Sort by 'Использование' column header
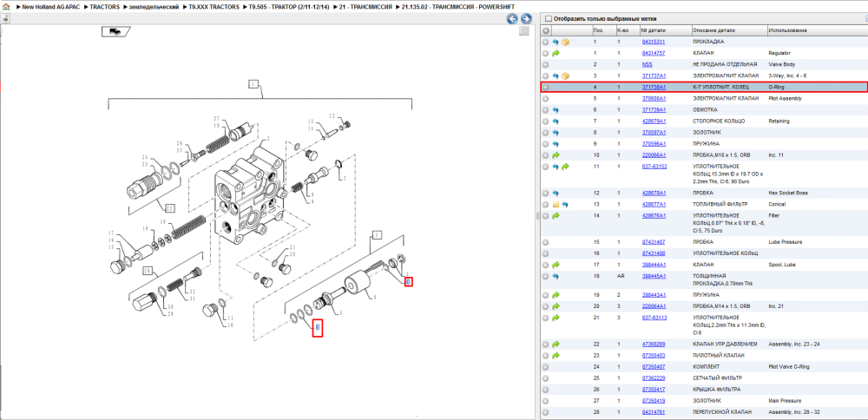 tap(817, 31)
